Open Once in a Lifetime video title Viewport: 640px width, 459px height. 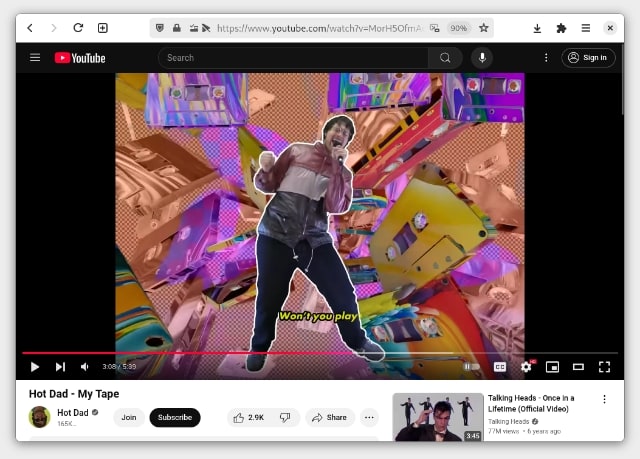[531, 403]
